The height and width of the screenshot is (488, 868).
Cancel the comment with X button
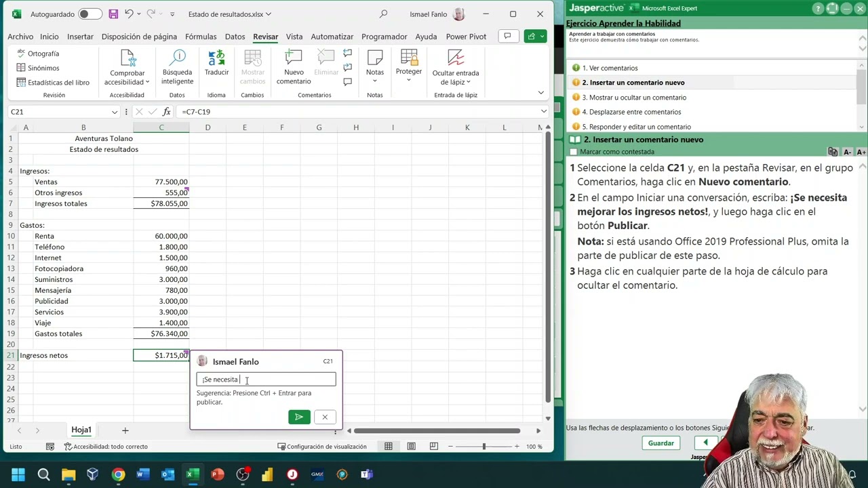(x=325, y=417)
